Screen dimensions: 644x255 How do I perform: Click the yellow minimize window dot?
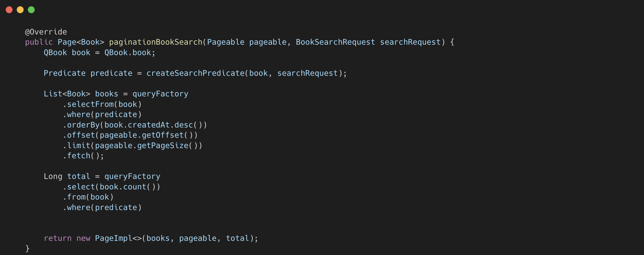(20, 10)
